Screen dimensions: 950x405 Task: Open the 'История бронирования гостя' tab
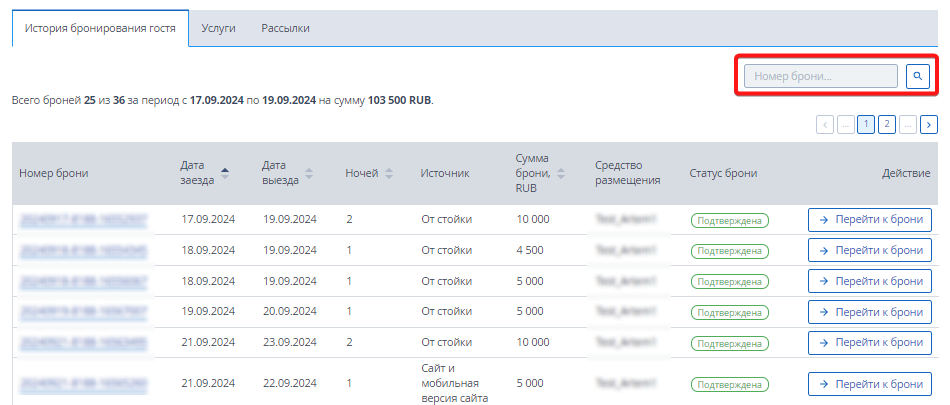tap(101, 28)
